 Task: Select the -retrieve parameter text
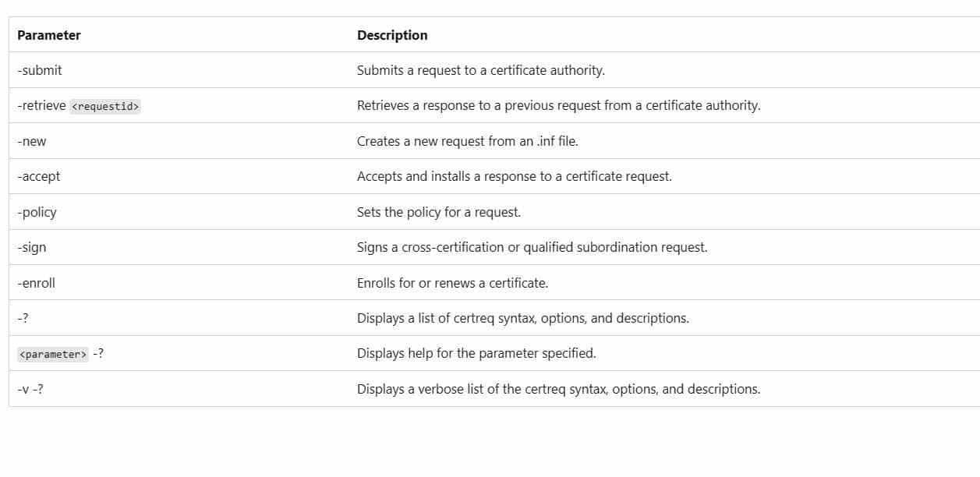tap(41, 105)
